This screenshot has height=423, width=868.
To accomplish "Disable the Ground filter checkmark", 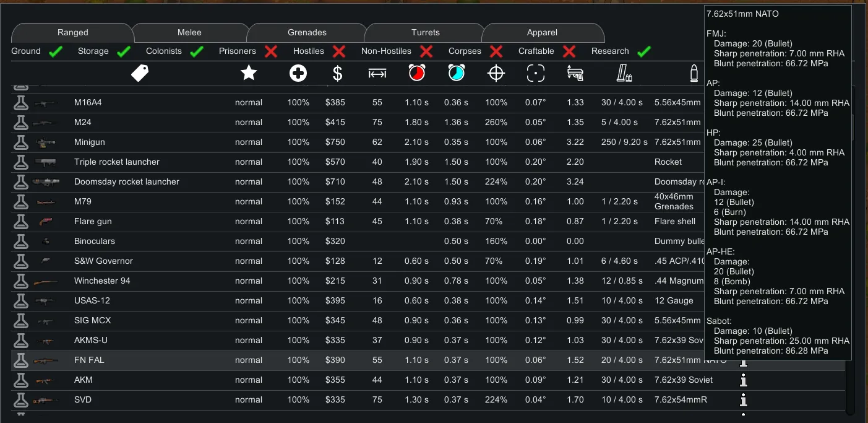I will [56, 51].
